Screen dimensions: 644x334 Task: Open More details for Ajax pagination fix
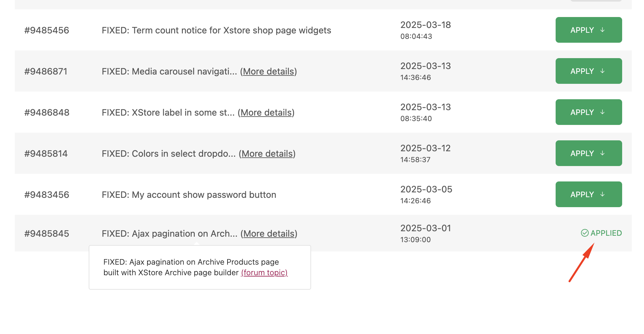coord(269,233)
